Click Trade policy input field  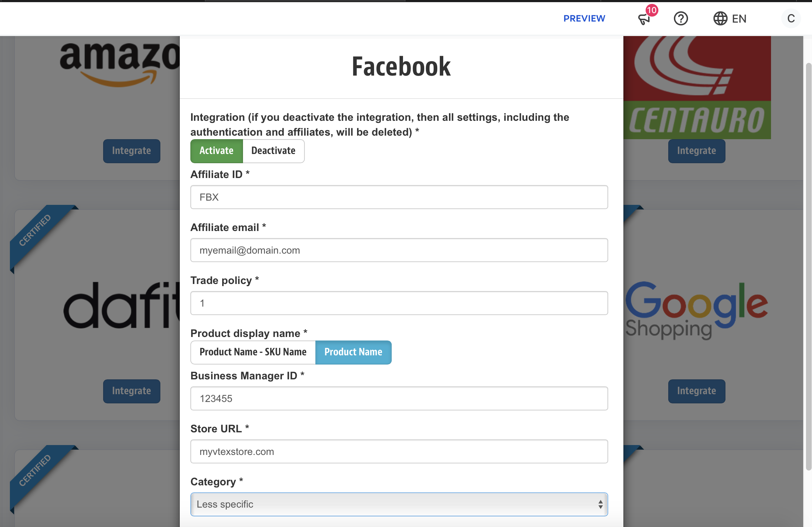point(399,303)
